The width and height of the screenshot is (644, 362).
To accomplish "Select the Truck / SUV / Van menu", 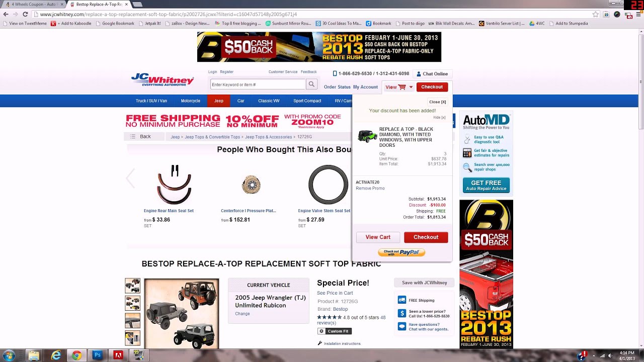I will click(151, 101).
